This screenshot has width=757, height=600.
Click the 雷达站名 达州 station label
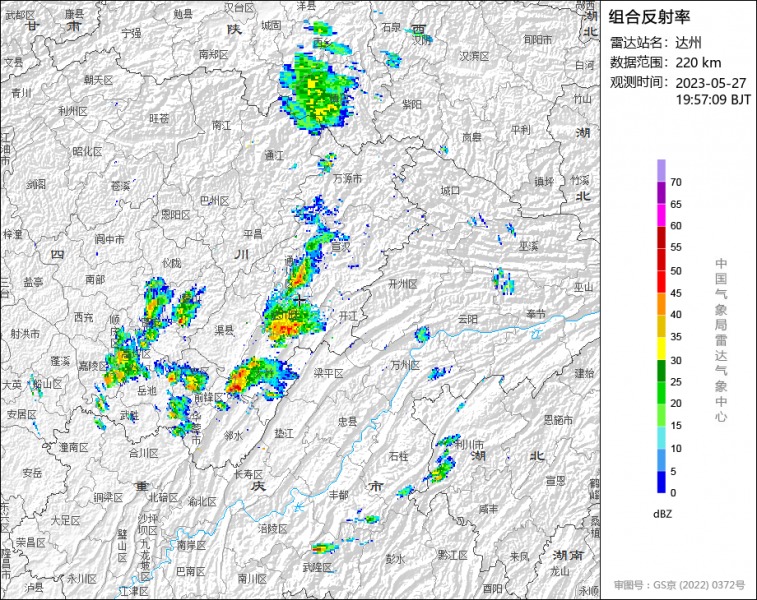655,42
